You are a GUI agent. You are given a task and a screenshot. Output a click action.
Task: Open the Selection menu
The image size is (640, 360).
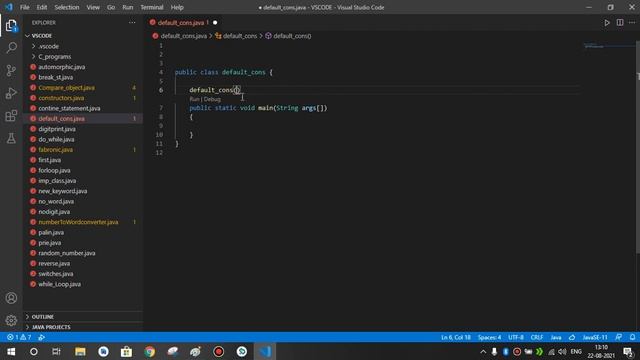[67, 7]
